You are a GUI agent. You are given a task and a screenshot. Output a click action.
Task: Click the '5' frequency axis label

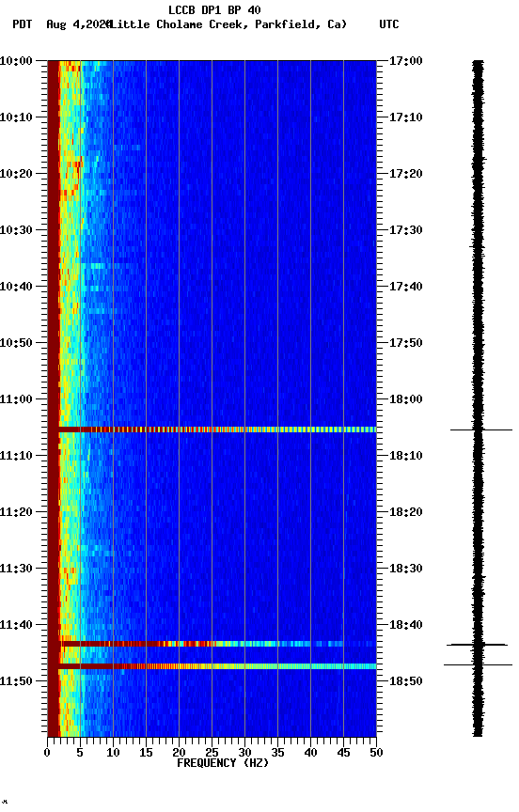point(80,753)
